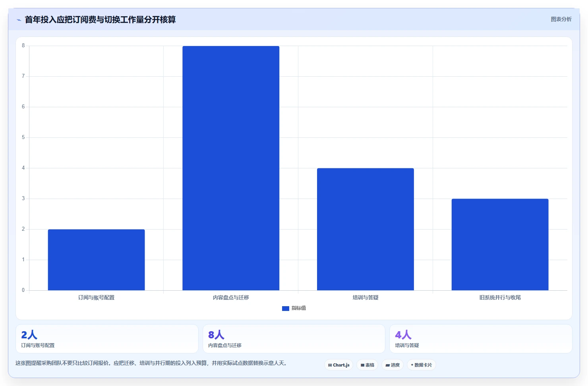The image size is (588, 386).
Task: Click the Chart.js tag chip
Action: 339,365
